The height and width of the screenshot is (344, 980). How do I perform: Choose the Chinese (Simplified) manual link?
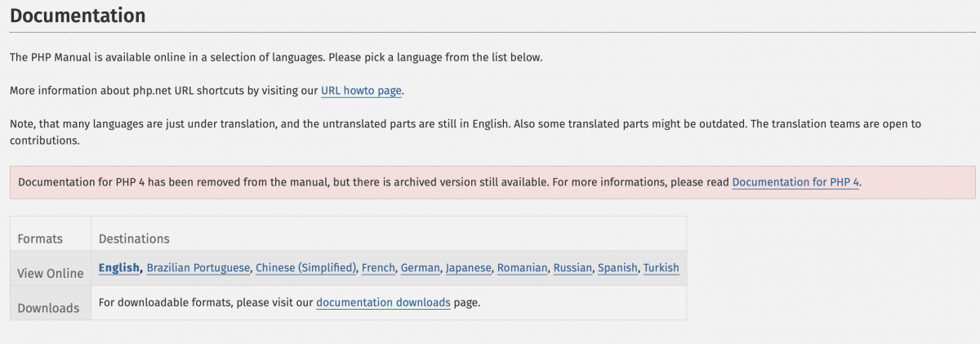[306, 267]
